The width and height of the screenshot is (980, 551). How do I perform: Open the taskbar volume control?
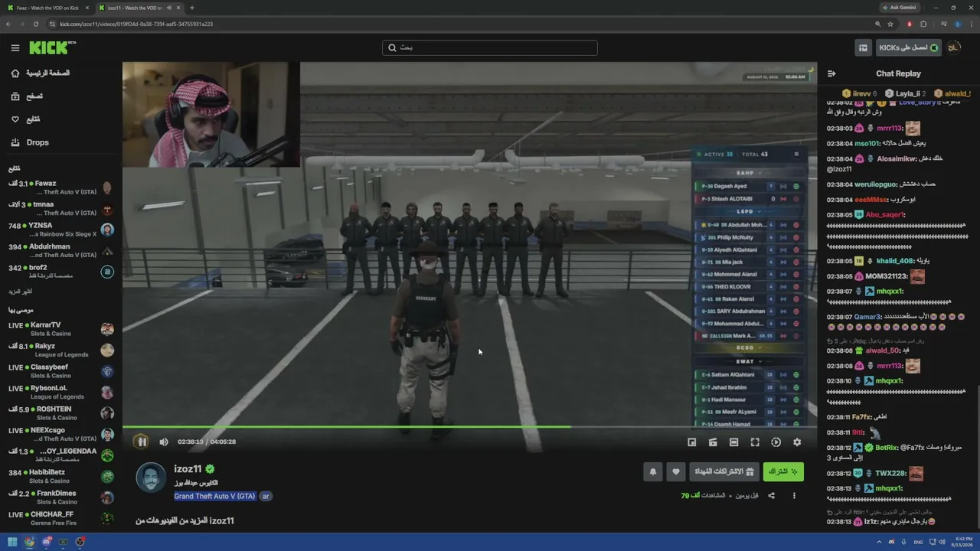tap(942, 542)
